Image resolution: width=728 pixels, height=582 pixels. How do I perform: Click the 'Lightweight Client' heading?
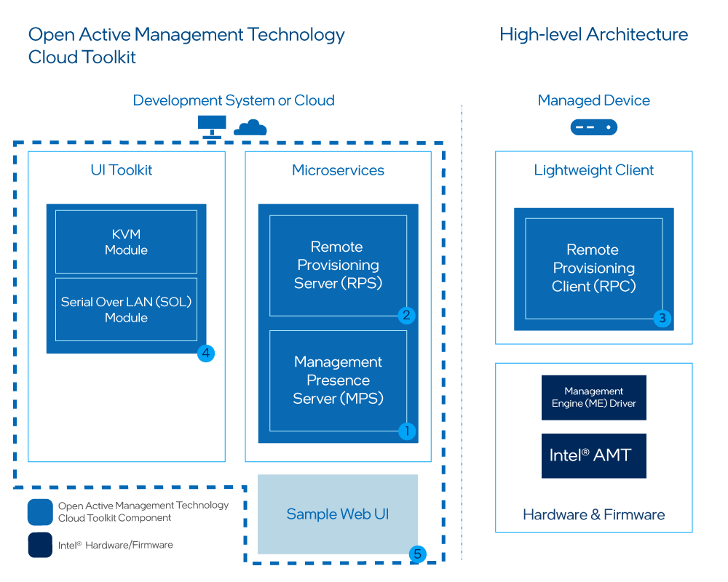pyautogui.click(x=594, y=170)
